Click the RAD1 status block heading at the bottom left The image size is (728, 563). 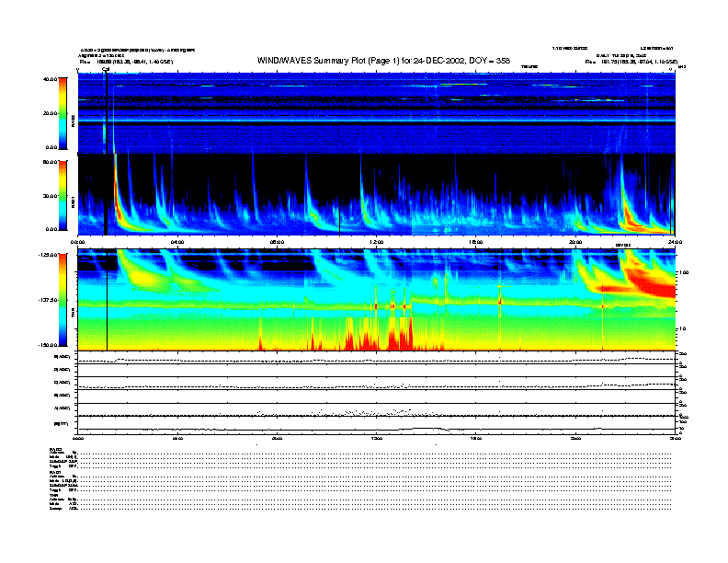pos(56,473)
